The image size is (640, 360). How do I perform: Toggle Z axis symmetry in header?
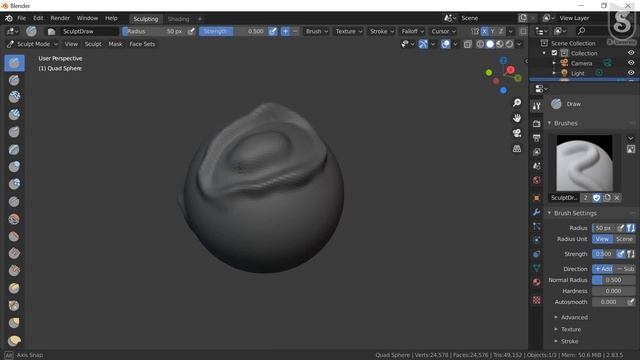point(501,31)
